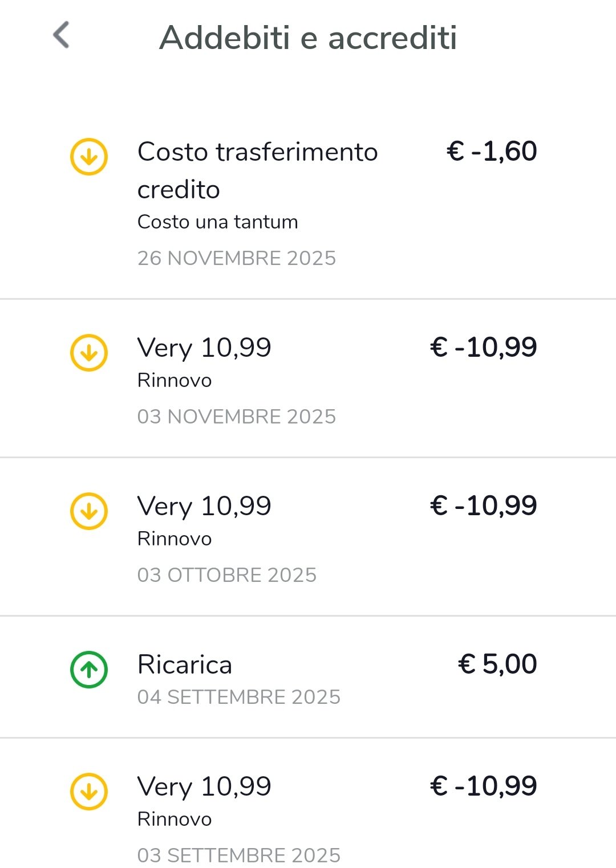The height and width of the screenshot is (868, 616).
Task: Tap € -10,99 amount on November renewal
Action: 483,348
